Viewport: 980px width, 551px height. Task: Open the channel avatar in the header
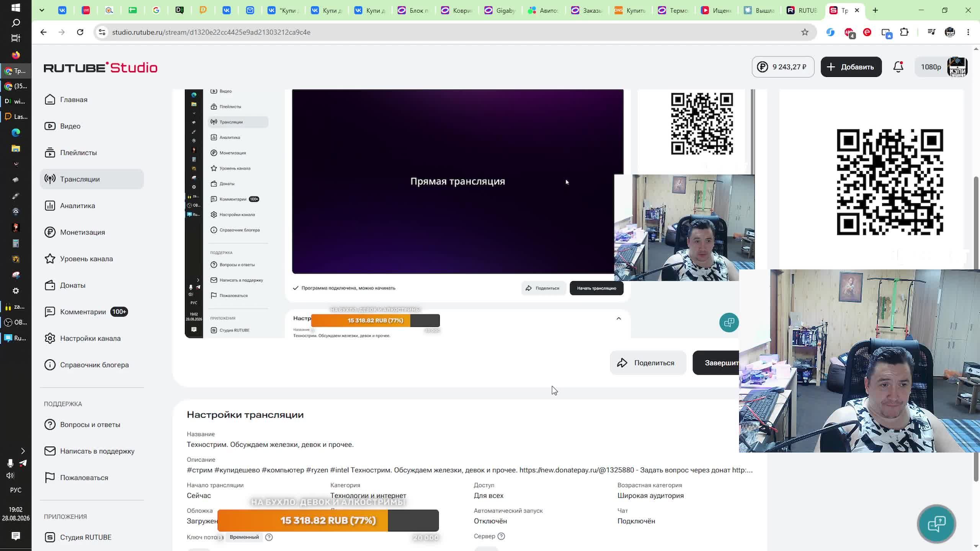click(x=957, y=67)
